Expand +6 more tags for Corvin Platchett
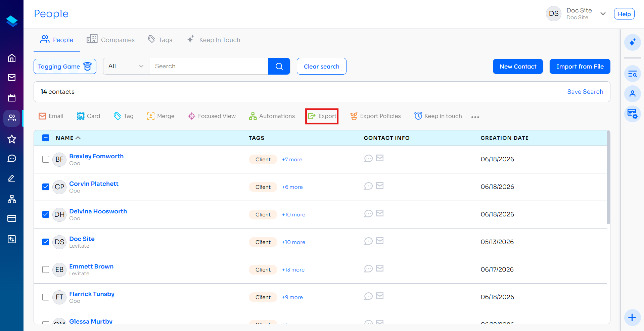The image size is (644, 331). (x=292, y=187)
